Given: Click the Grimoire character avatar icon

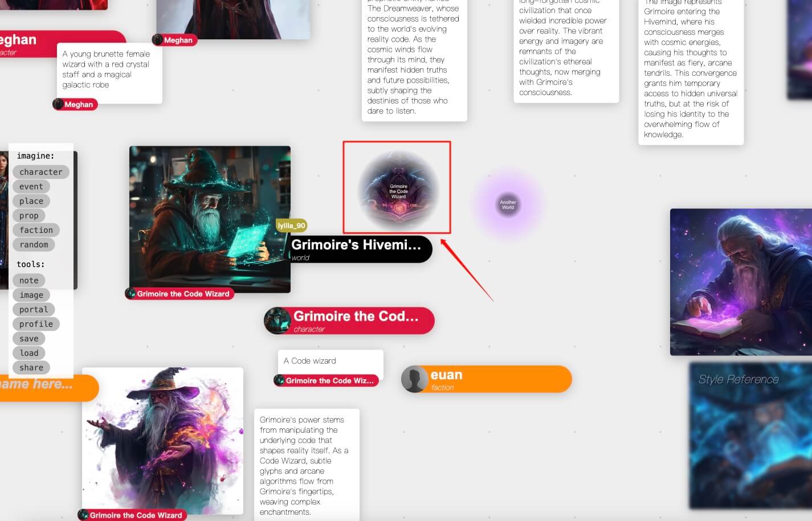Looking at the screenshot, I should coord(278,321).
